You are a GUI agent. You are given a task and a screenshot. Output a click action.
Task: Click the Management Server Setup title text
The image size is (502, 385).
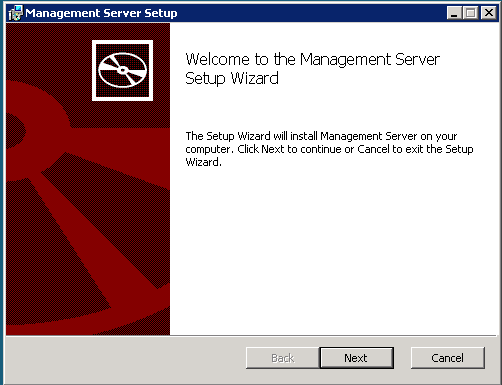point(101,13)
